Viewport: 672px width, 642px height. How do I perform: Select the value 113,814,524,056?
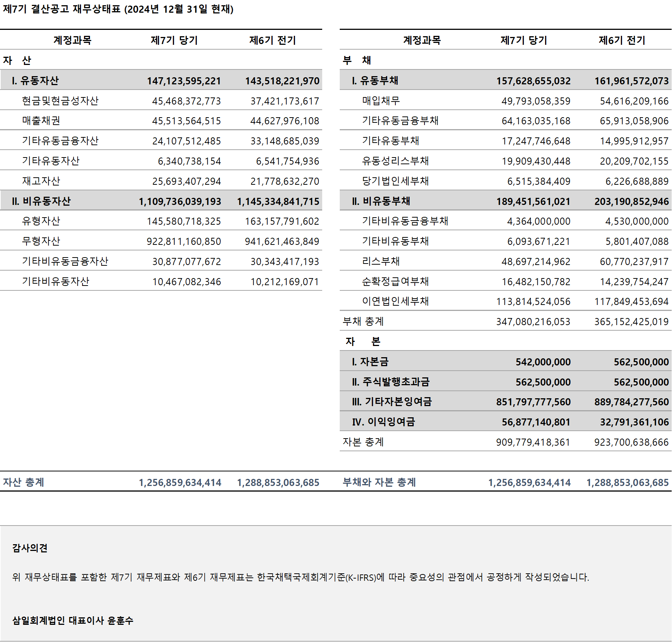click(x=533, y=302)
